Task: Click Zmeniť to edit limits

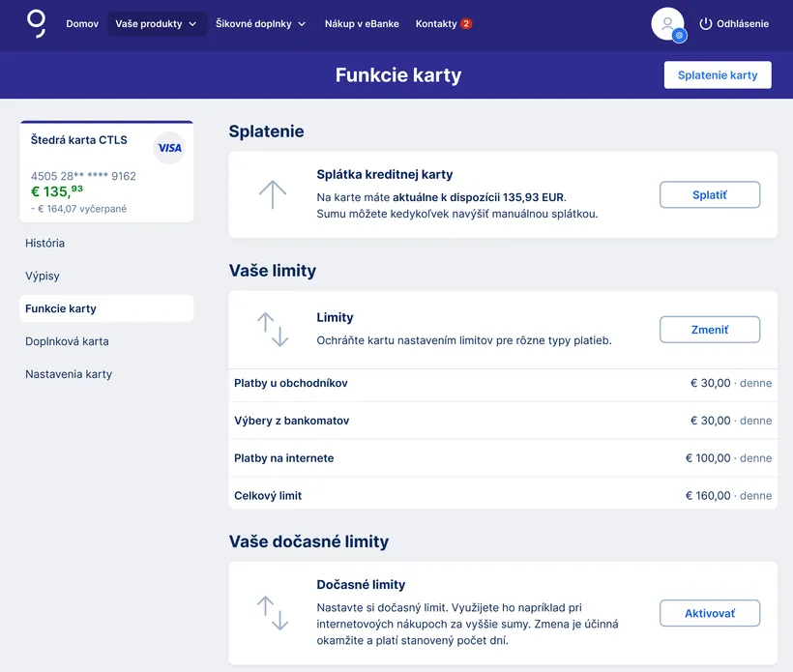Action: (x=709, y=330)
